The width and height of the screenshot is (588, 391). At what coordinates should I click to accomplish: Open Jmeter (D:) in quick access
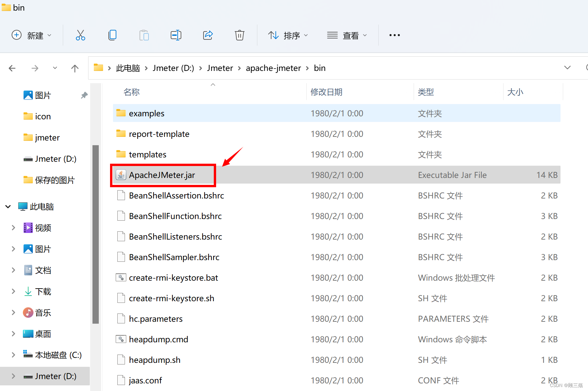pyautogui.click(x=50, y=159)
